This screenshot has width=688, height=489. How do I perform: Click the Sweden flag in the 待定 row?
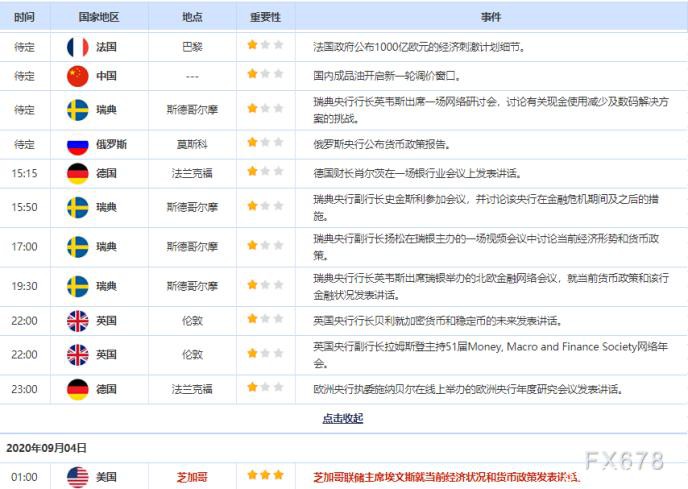[x=78, y=110]
